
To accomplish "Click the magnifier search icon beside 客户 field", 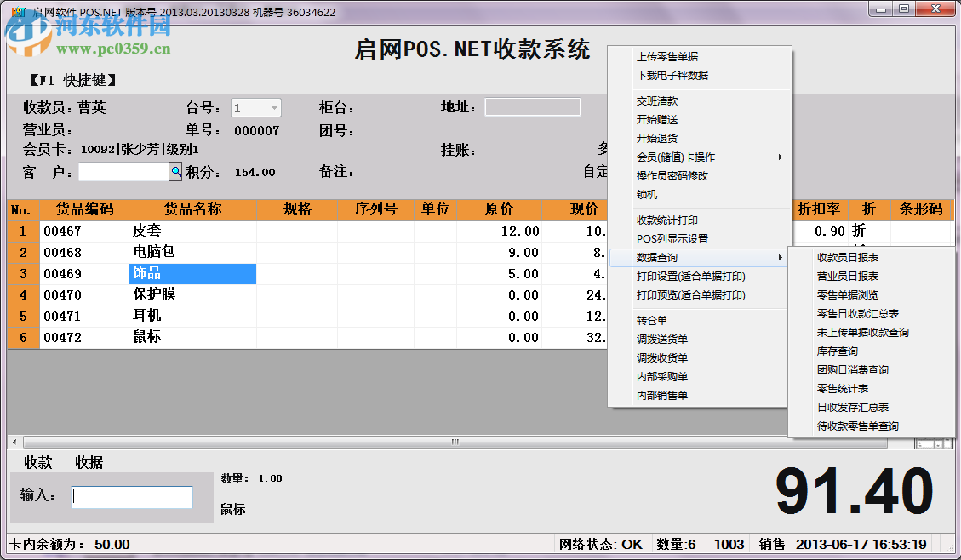I will 175,171.
